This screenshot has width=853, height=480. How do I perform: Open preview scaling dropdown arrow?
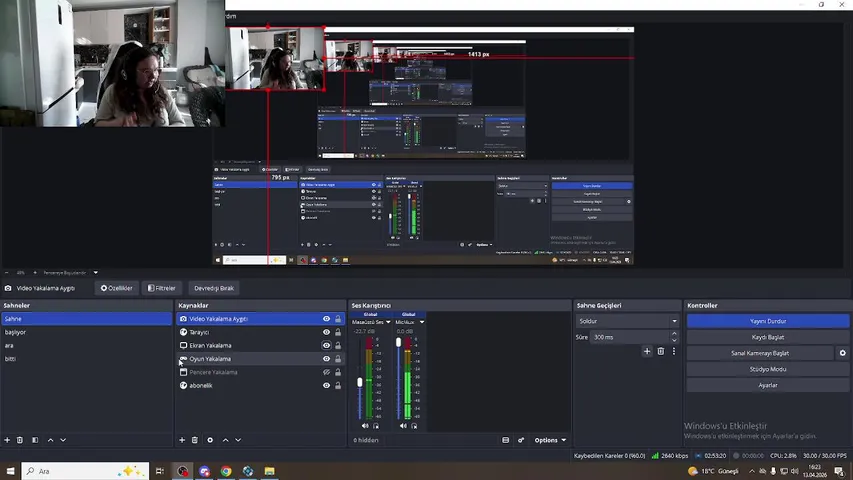tap(95, 273)
